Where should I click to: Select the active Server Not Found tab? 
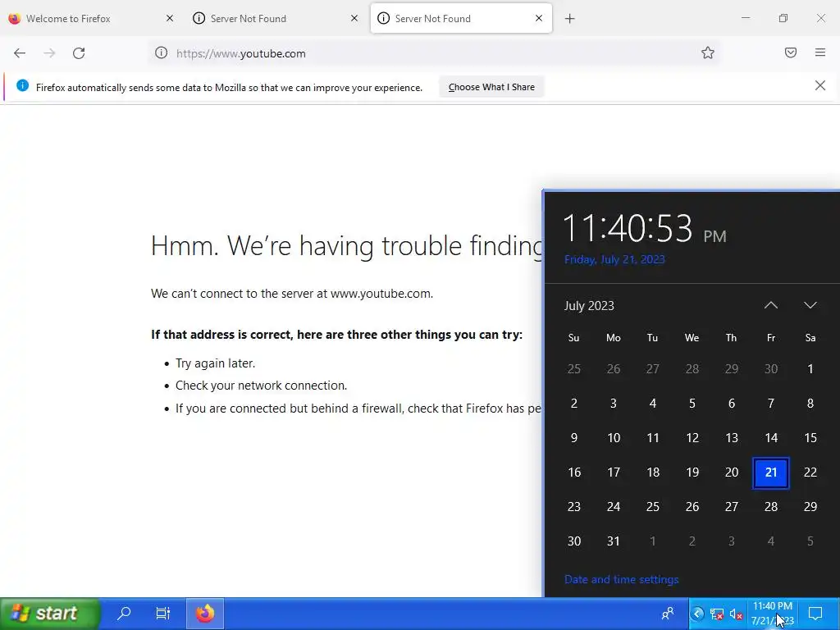click(461, 18)
